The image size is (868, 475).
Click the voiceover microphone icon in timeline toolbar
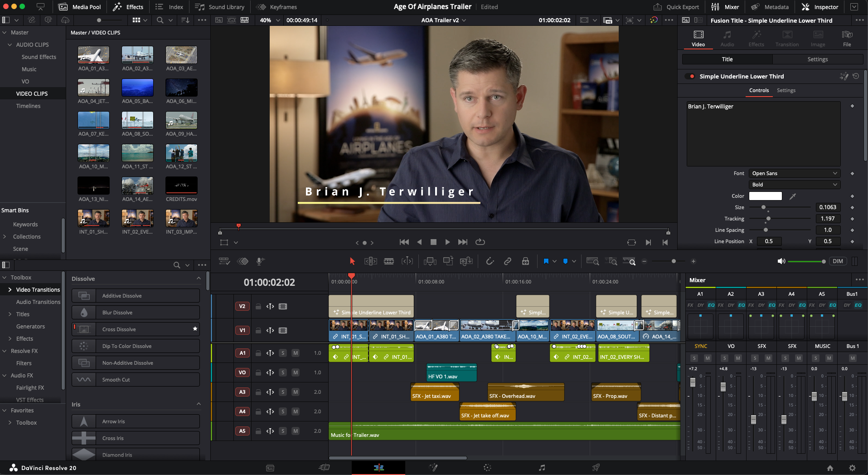tap(260, 261)
